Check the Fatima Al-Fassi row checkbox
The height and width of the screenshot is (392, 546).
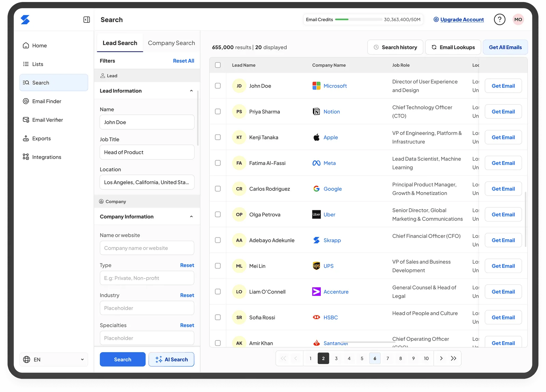click(x=218, y=163)
